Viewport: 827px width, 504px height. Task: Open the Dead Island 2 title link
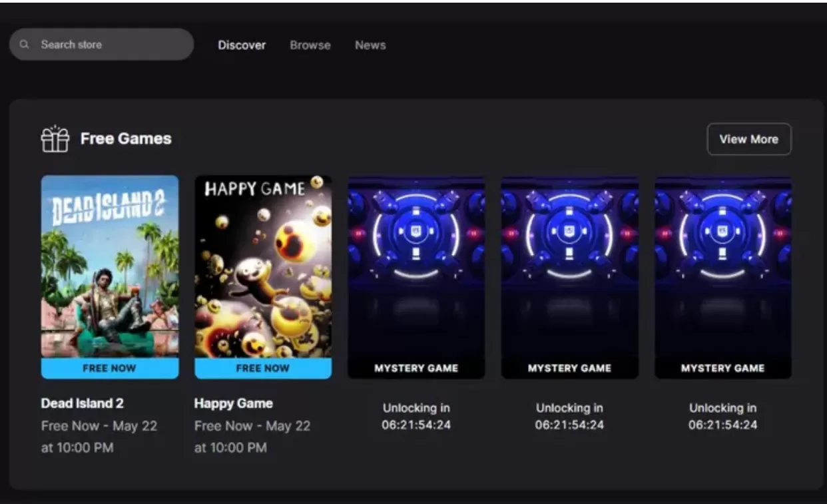tap(81, 403)
